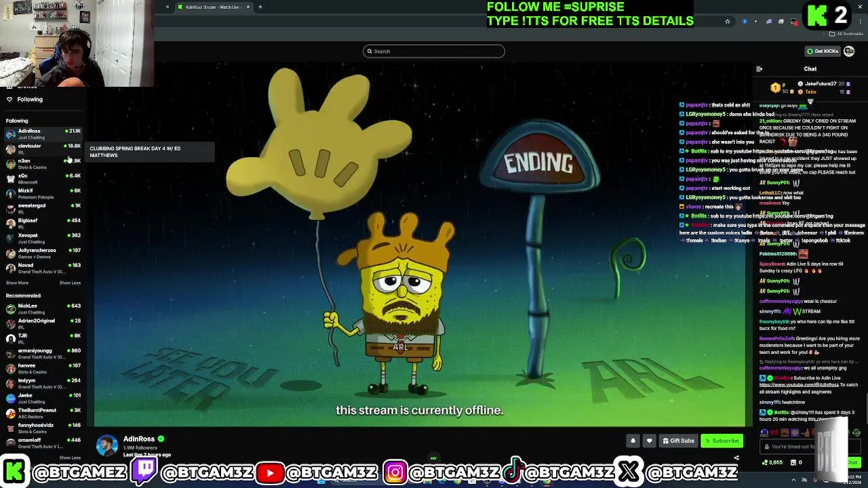Open AdinRoss channel in Following list

point(43,134)
